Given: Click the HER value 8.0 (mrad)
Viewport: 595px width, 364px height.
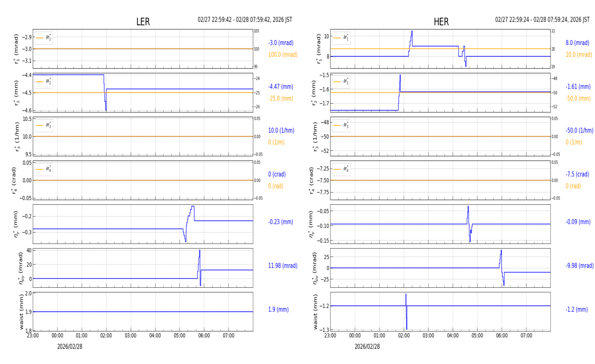Looking at the screenshot, I should click(577, 43).
